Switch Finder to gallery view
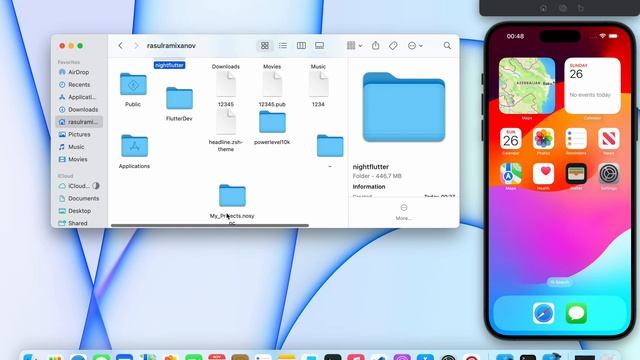Screen dimensions: 640x360 pos(320,46)
